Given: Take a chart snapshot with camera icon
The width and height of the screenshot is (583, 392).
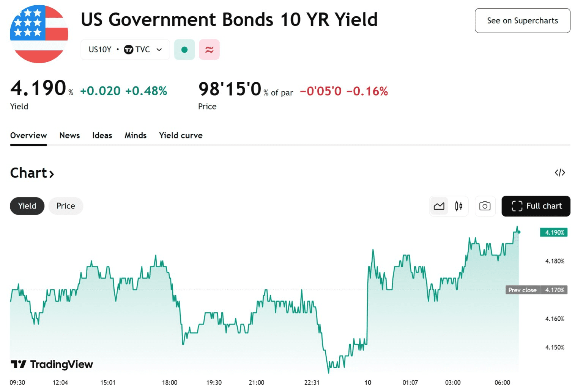Looking at the screenshot, I should coord(485,206).
